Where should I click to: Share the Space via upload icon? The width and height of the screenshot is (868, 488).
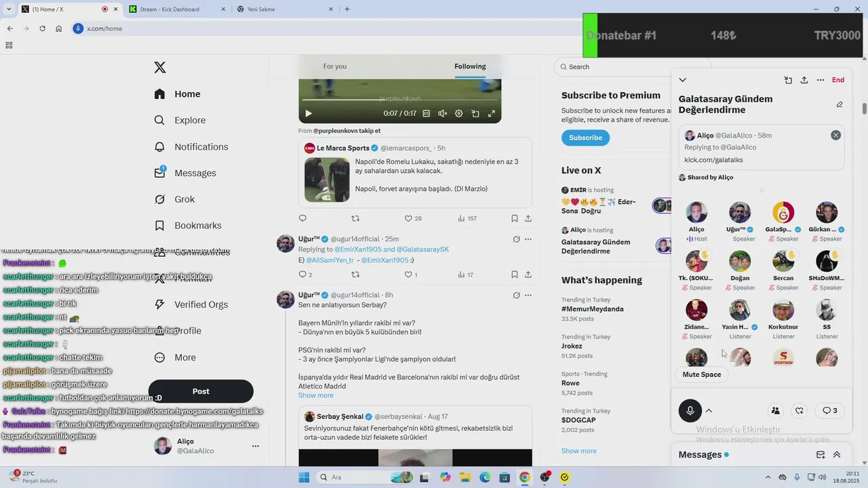point(804,80)
